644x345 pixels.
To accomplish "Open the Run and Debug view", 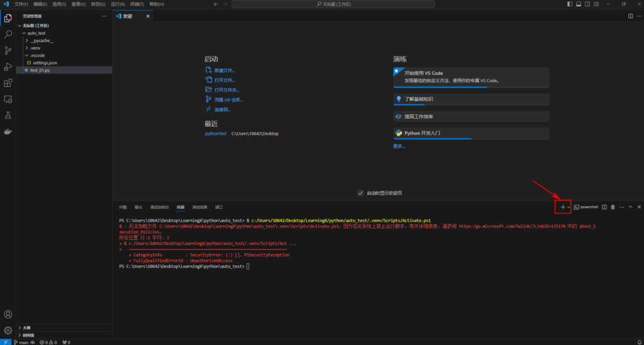I will click(8, 67).
